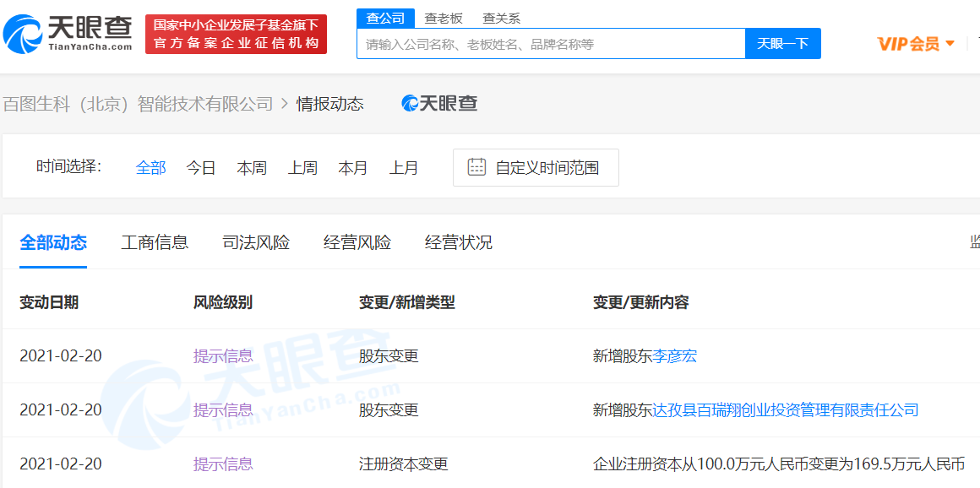
Task: Filter time by 今日
Action: [x=201, y=168]
